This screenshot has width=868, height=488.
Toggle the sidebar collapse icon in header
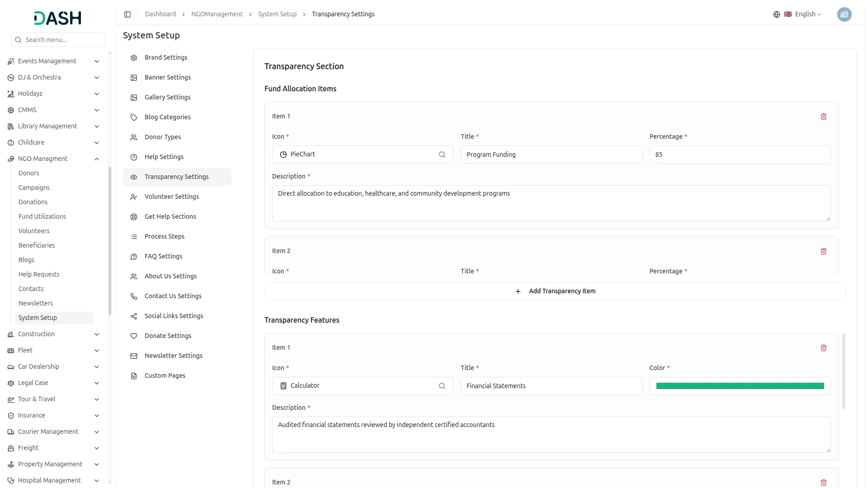[x=127, y=14]
